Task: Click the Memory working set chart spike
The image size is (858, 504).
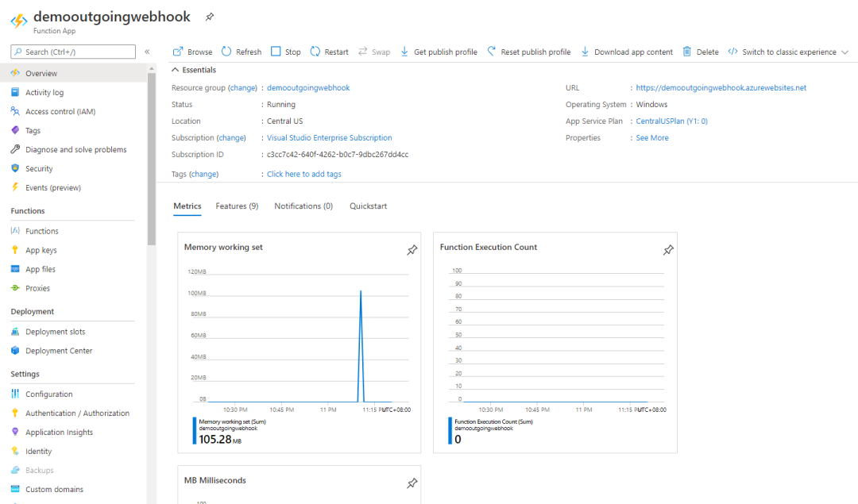Action: point(361,346)
